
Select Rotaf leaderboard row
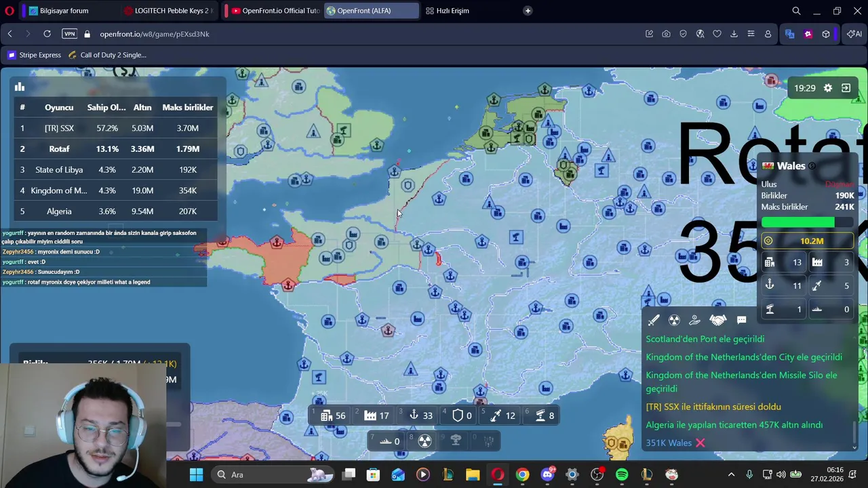coord(115,149)
